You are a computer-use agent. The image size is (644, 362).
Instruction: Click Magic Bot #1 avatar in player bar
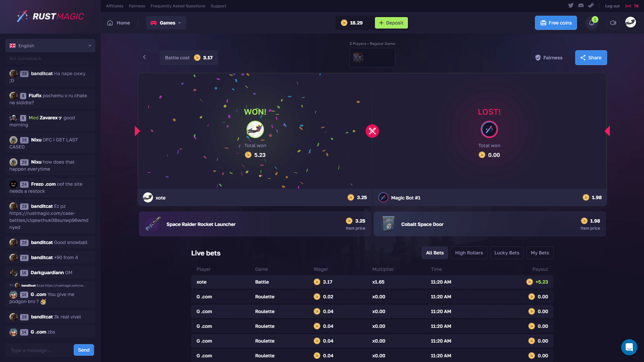[x=383, y=197]
